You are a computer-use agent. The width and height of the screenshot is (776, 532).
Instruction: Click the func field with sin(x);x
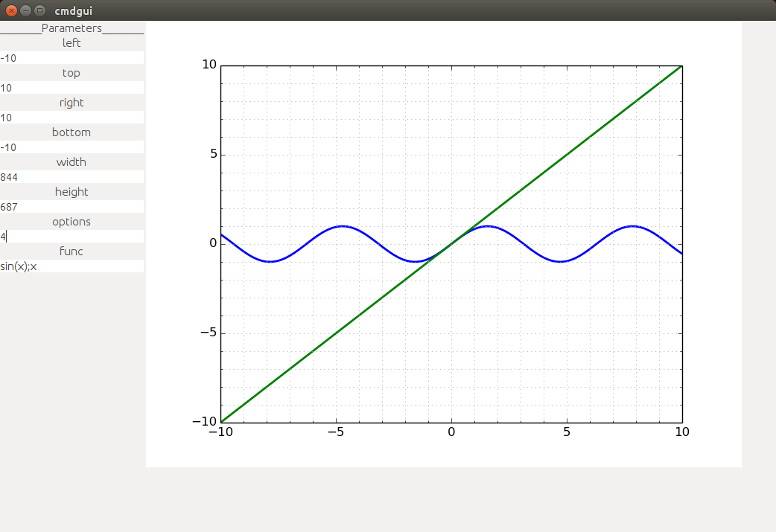pos(71,266)
